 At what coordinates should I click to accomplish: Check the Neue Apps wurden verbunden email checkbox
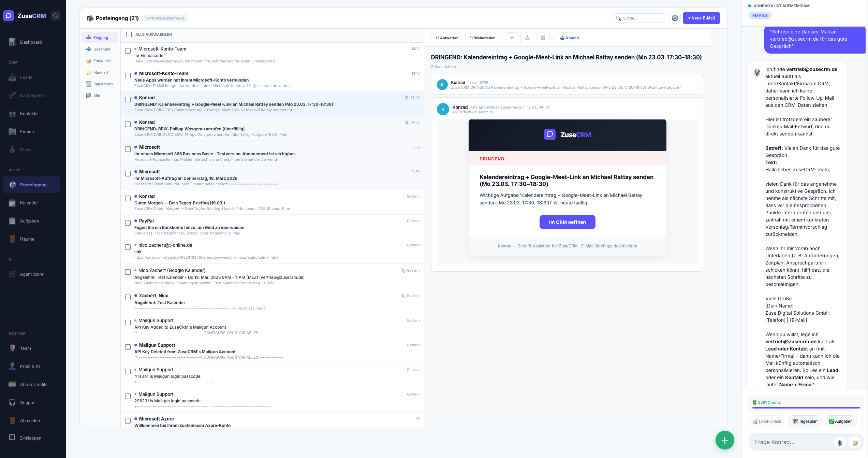(128, 75)
